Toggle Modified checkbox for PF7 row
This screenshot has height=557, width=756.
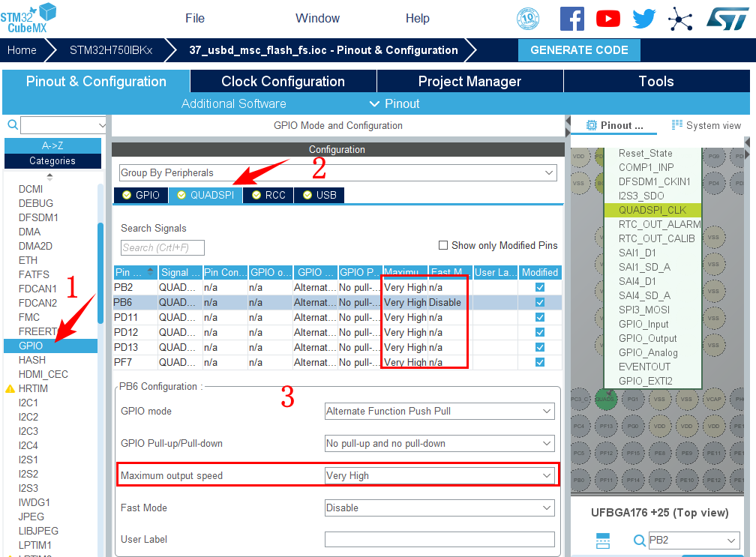[540, 362]
